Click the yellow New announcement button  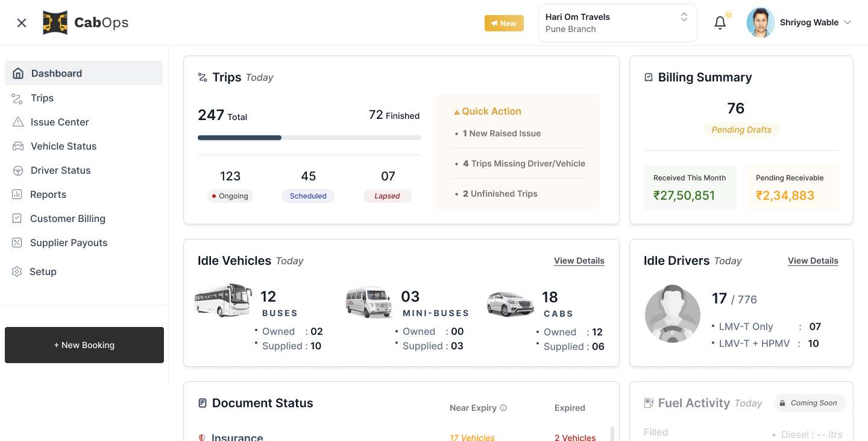click(504, 24)
